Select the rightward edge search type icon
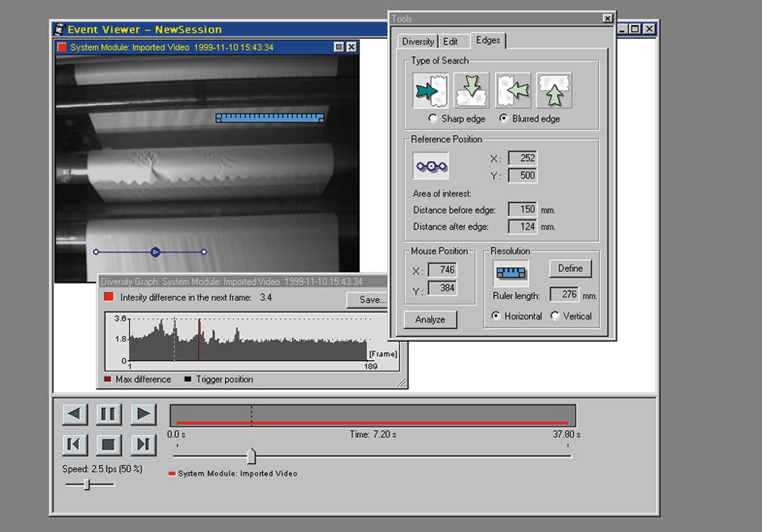 (430, 90)
